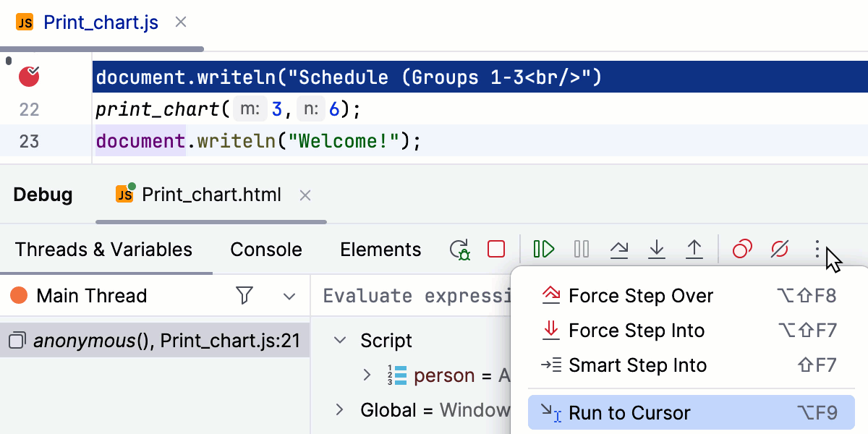
Task: Rerun the debugger session
Action: [460, 249]
